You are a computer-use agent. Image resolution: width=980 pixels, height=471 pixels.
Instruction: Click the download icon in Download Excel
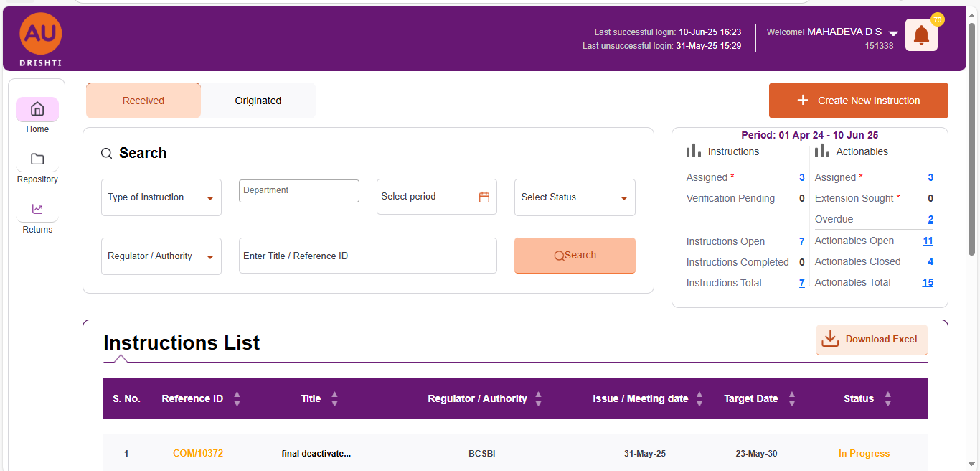click(x=830, y=339)
